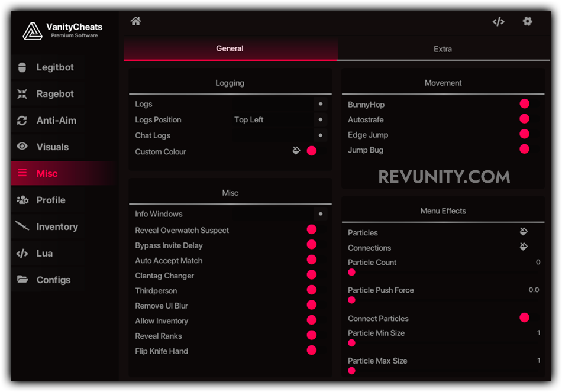Disable Reveal Overwatch Suspect toggle

312,229
